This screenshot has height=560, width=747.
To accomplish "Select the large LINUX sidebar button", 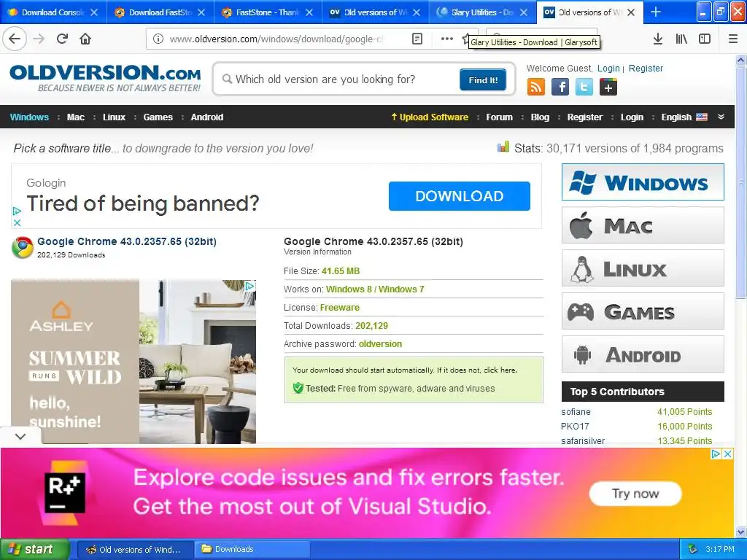I will pos(643,268).
